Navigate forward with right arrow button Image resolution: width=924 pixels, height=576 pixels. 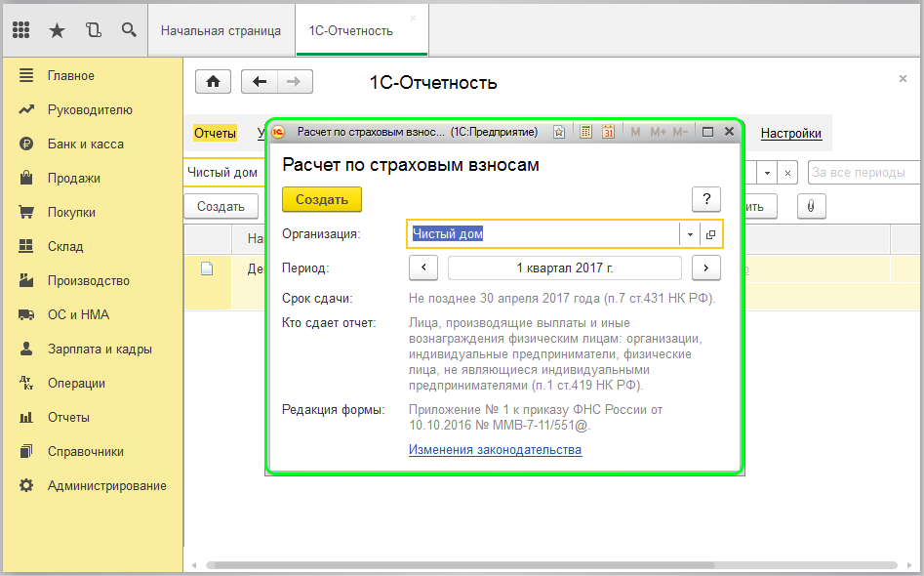pos(295,82)
